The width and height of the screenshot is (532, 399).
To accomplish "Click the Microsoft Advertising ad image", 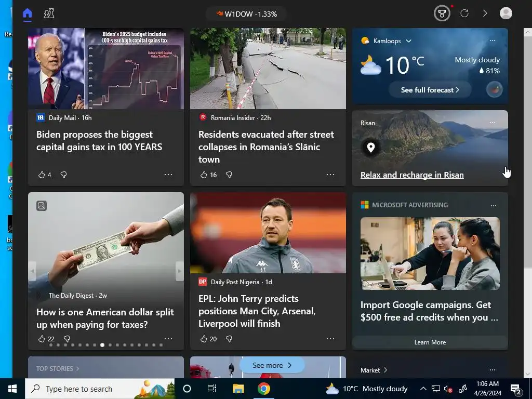I will [430, 254].
